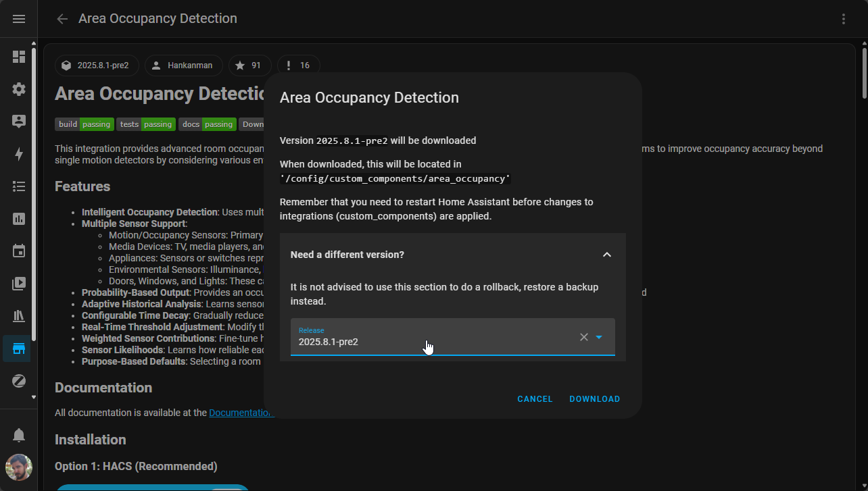
Task: Click the Release 2025.8.1-pre2 combo box
Action: point(433,337)
